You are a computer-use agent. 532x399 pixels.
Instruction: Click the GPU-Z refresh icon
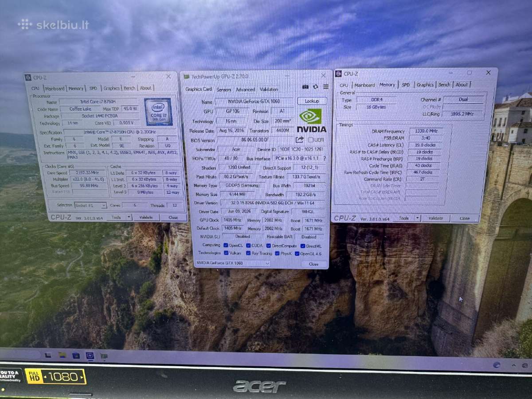point(316,87)
